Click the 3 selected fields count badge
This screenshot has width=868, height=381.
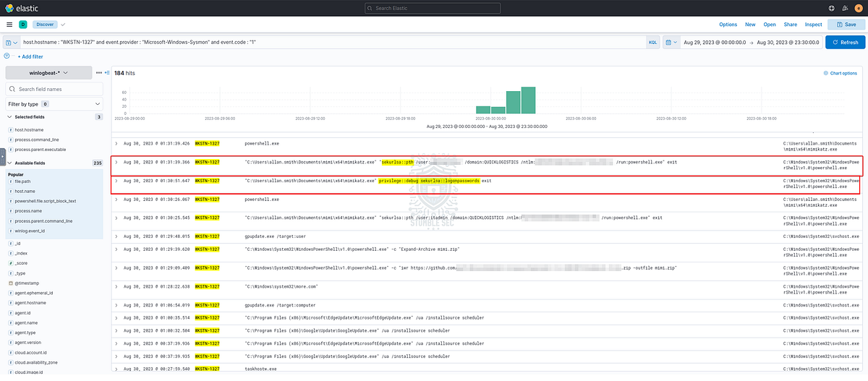(x=99, y=116)
